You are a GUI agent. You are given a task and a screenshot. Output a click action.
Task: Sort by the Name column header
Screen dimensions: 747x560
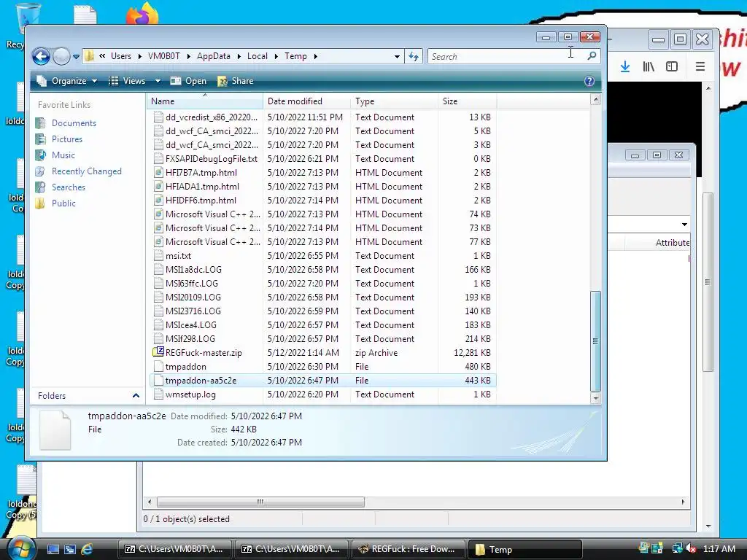[x=205, y=101]
